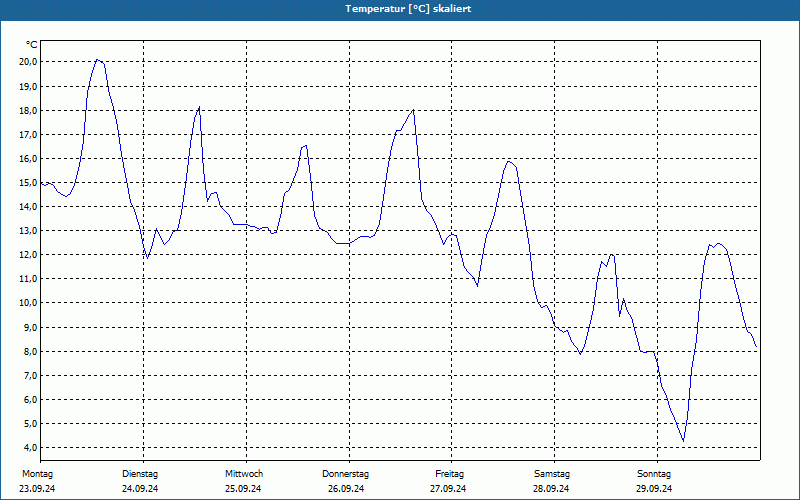Click the Thursday 18 °C peak on curve
The width and height of the screenshot is (800, 500).
click(x=413, y=110)
